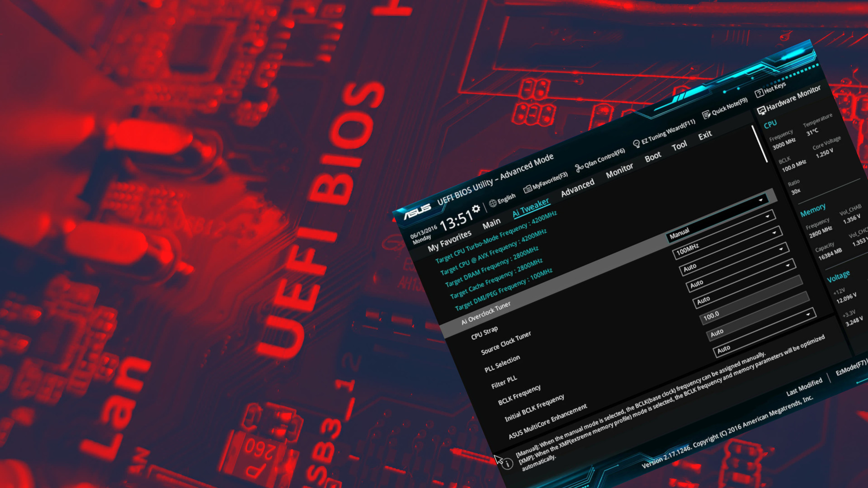This screenshot has height=488, width=868.
Task: Click the clock settings gear icon
Action: coord(476,209)
